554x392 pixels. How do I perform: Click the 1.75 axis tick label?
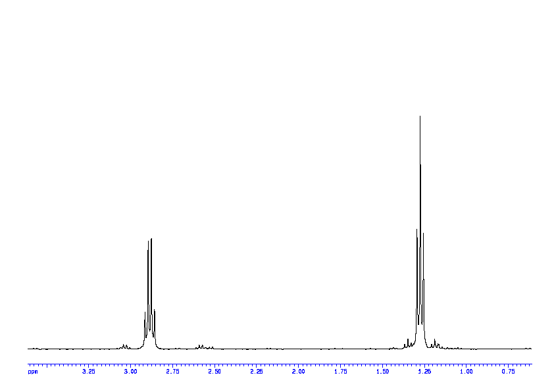341,372
